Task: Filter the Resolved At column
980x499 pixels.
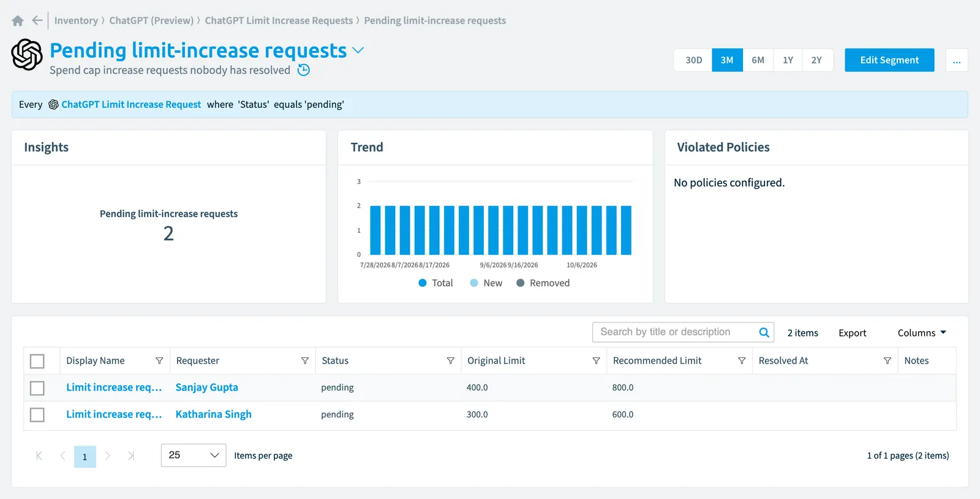Action: [888, 360]
